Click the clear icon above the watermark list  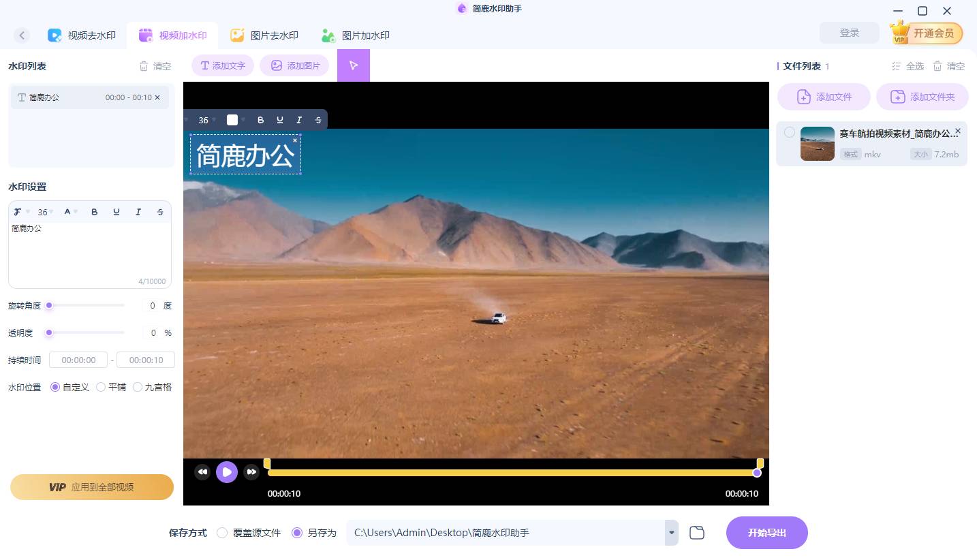tap(144, 65)
